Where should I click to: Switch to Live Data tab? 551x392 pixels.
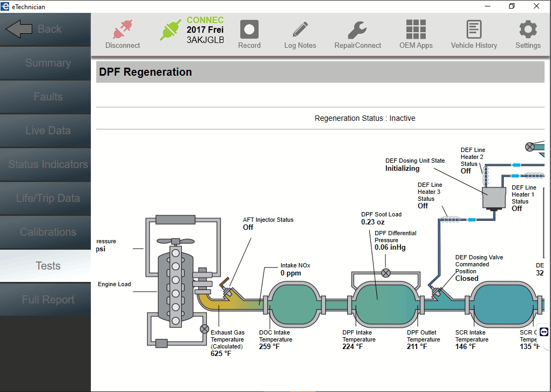45,131
